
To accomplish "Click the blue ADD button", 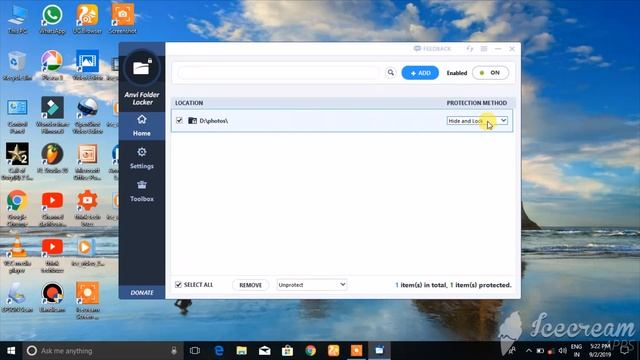I will click(x=420, y=73).
